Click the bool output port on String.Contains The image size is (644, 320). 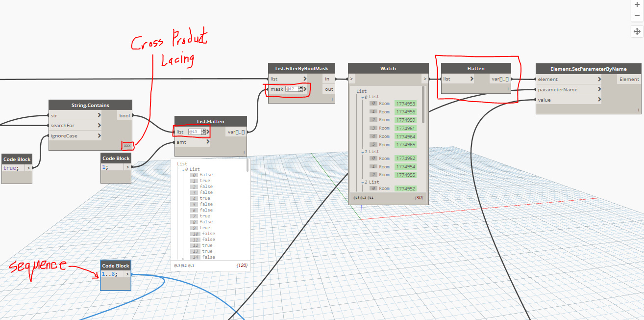pyautogui.click(x=124, y=115)
